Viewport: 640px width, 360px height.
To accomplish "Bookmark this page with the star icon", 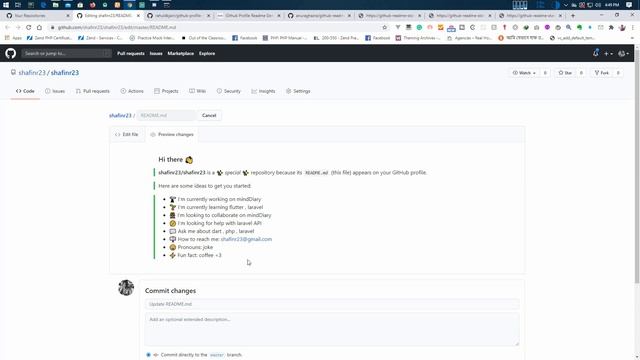I will pos(384,27).
